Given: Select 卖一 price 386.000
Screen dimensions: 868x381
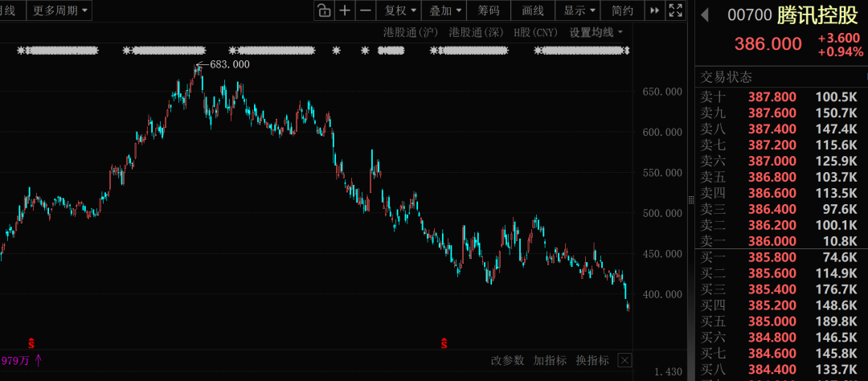Looking at the screenshot, I should coord(772,241).
